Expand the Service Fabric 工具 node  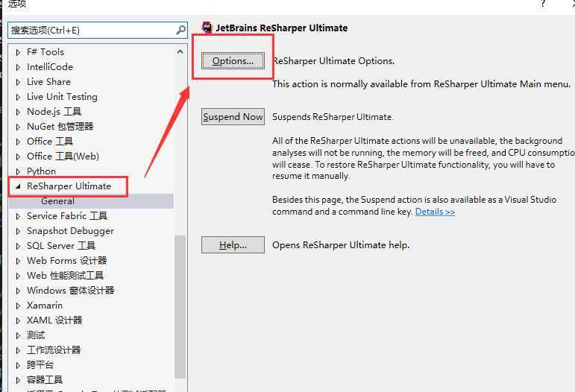point(18,217)
